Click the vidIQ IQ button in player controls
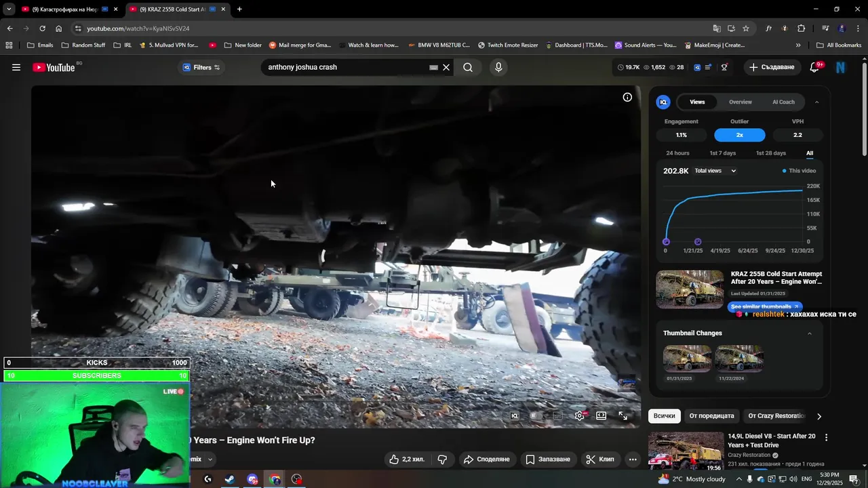This screenshot has width=868, height=488. (x=515, y=415)
